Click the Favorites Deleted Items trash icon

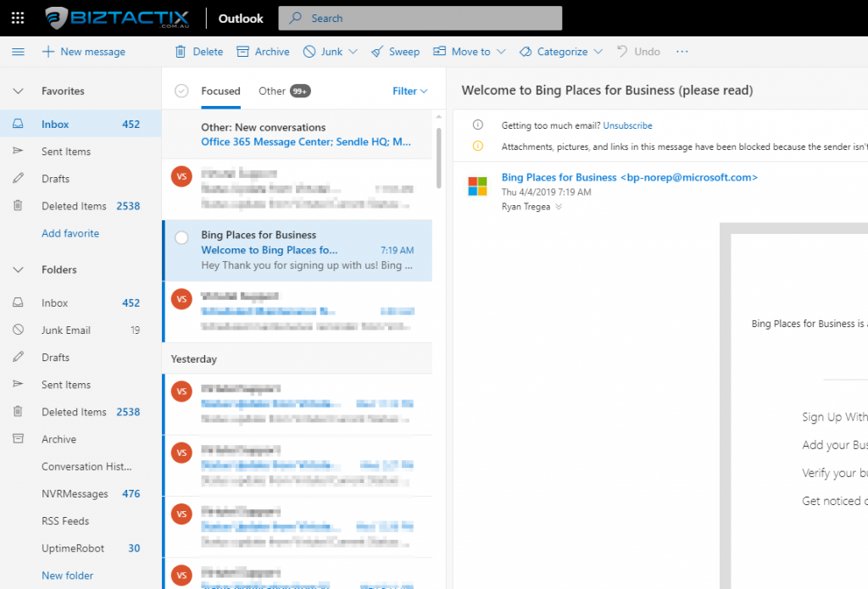(x=18, y=205)
